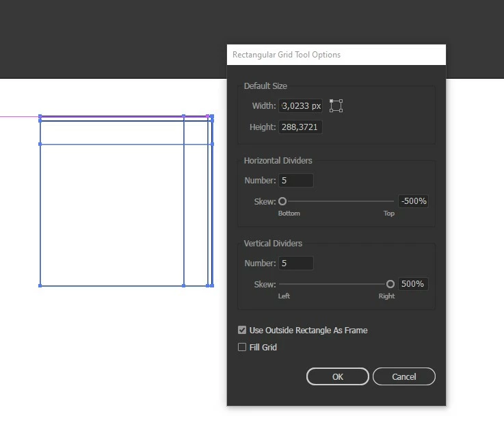Screen dimensions: 504x438
Task: Click the 'Right' label under vertical skew
Action: click(386, 296)
